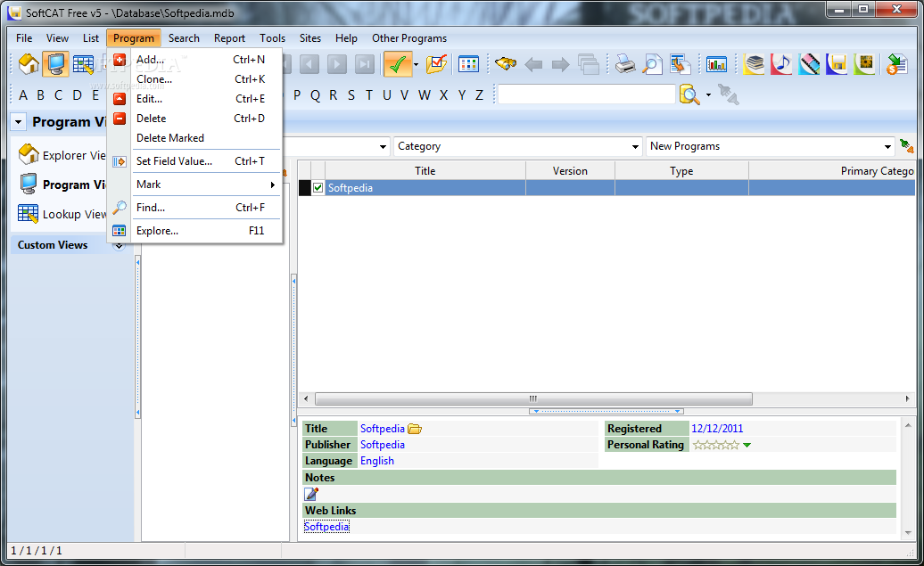Select Delete Marked menu entry

pyautogui.click(x=195, y=138)
